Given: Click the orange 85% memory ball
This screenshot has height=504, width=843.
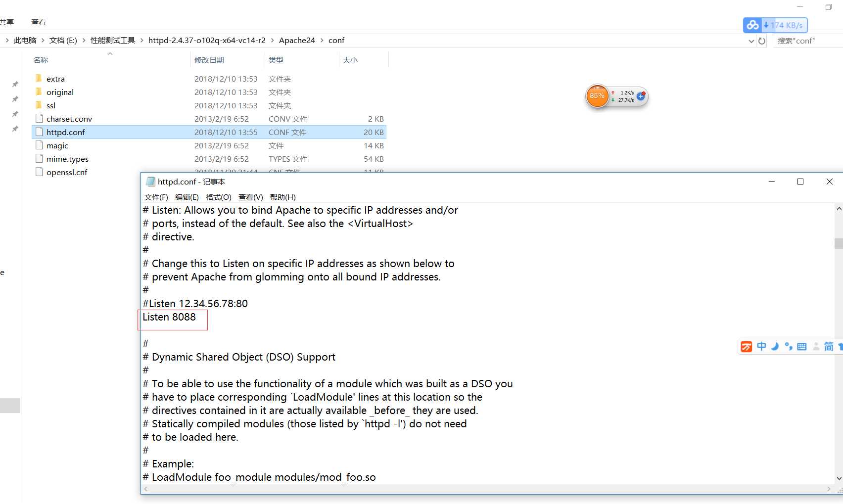Looking at the screenshot, I should coord(597,96).
